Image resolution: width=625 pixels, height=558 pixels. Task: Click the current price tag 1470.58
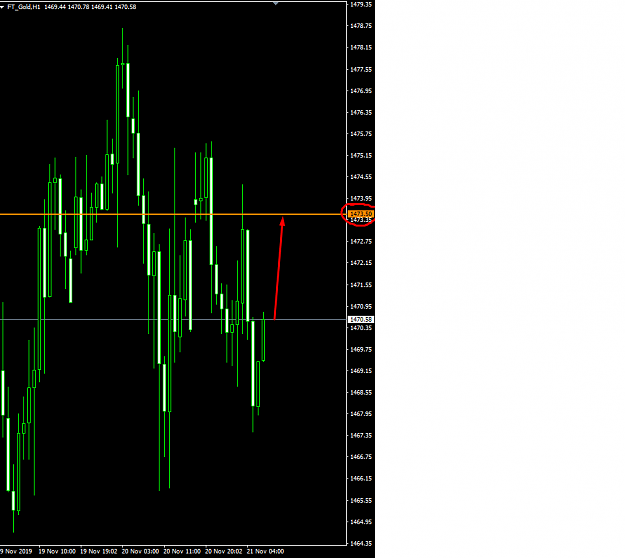(x=361, y=320)
